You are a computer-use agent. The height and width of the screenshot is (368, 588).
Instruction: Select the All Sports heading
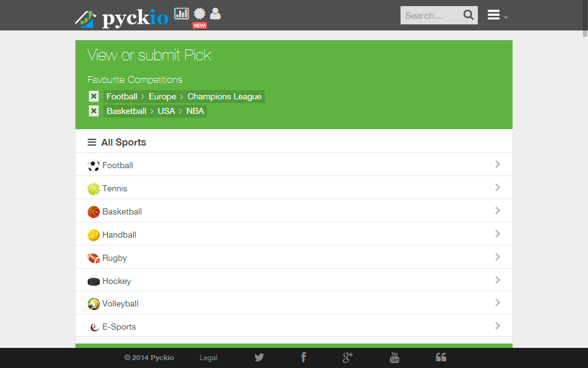[x=124, y=143]
